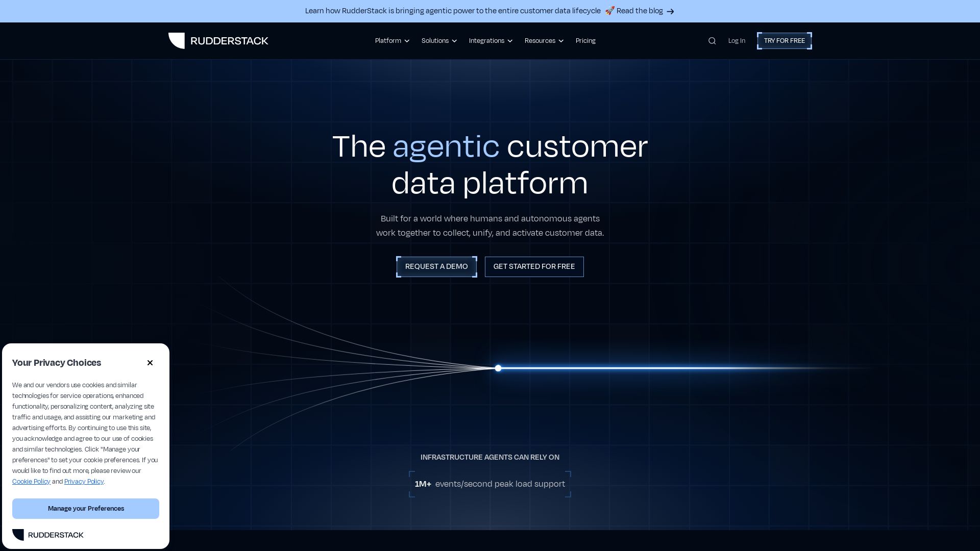Click the RudderStack logo in the header

(218, 41)
